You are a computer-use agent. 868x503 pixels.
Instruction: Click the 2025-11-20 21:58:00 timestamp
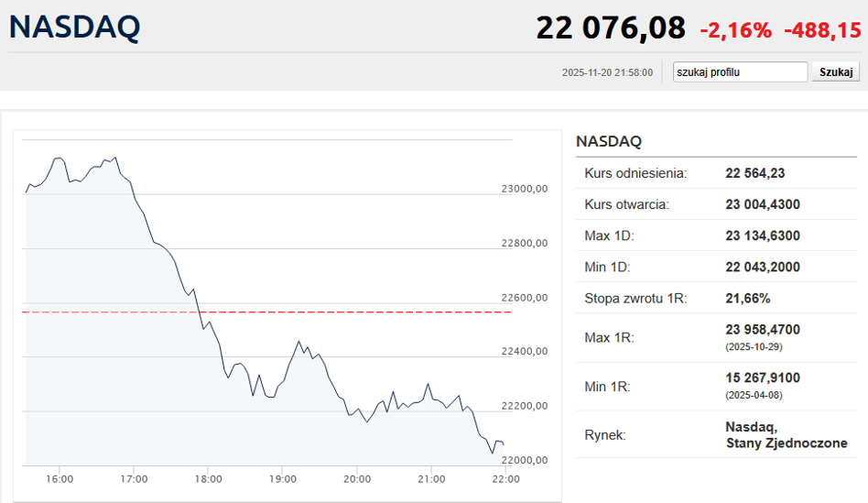click(x=607, y=72)
